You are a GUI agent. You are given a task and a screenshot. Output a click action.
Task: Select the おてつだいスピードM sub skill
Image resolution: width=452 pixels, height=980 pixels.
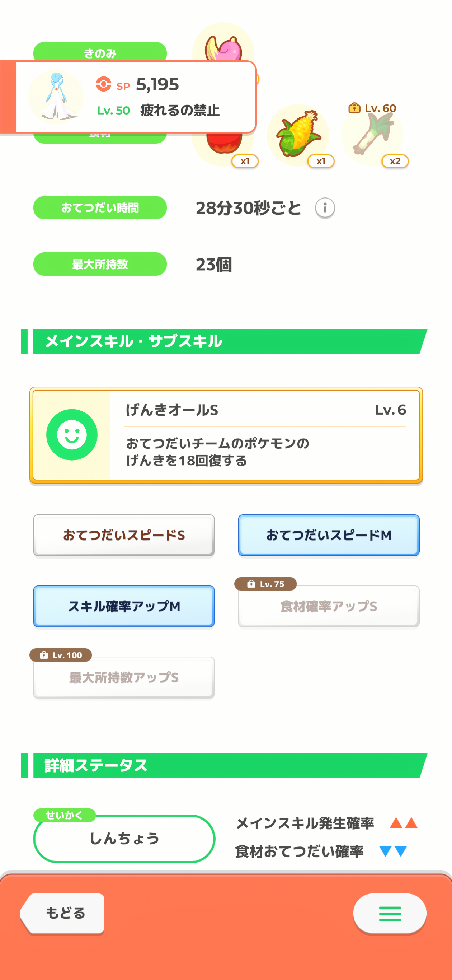click(x=329, y=535)
